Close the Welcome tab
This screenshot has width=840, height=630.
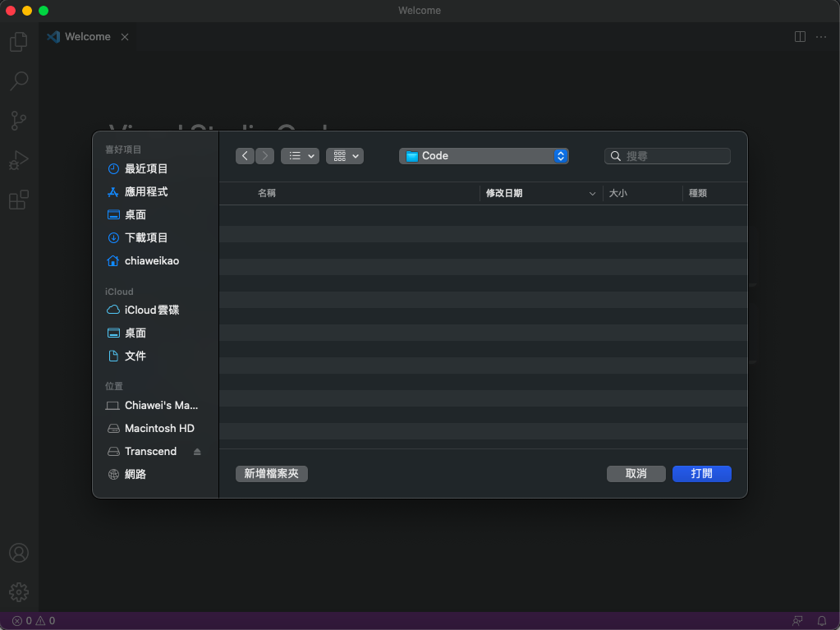[x=125, y=37]
